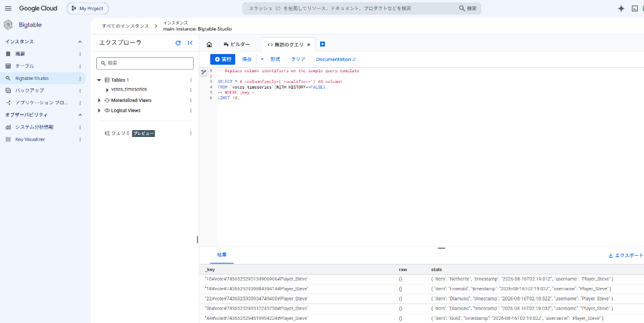Screen dimensions: 644x323
Task: Go to すべてのインスタンス breadcrumb link
Action: tap(125, 26)
